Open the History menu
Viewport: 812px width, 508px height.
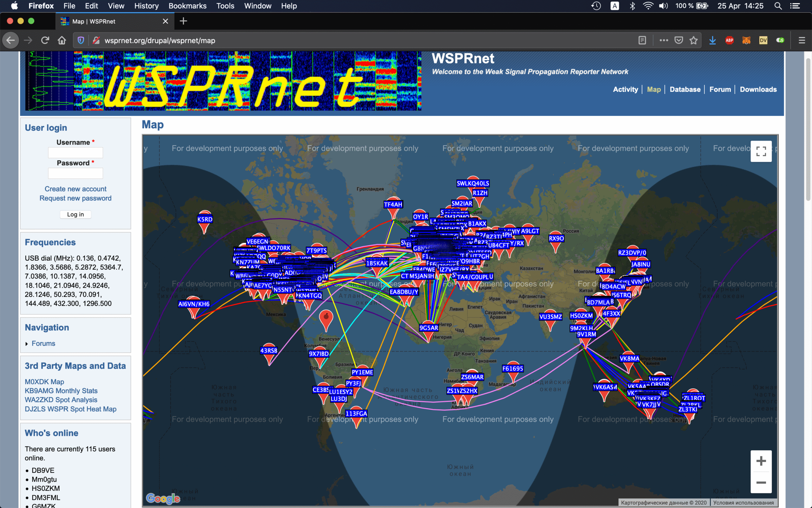[x=146, y=6]
